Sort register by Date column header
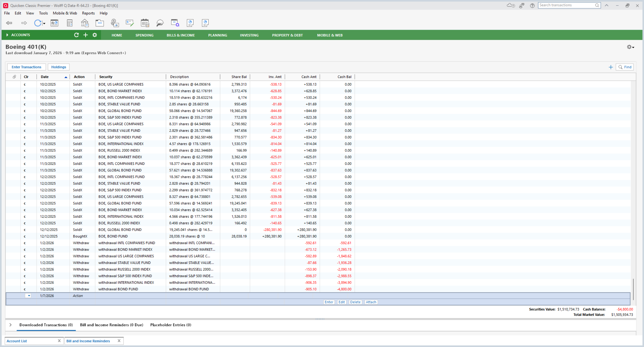 coord(45,77)
